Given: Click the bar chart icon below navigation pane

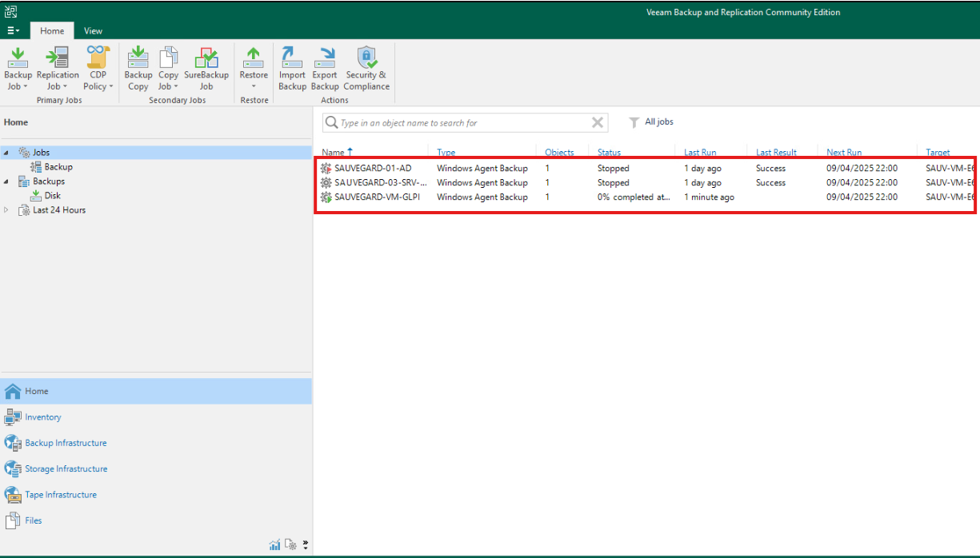Looking at the screenshot, I should click(275, 545).
